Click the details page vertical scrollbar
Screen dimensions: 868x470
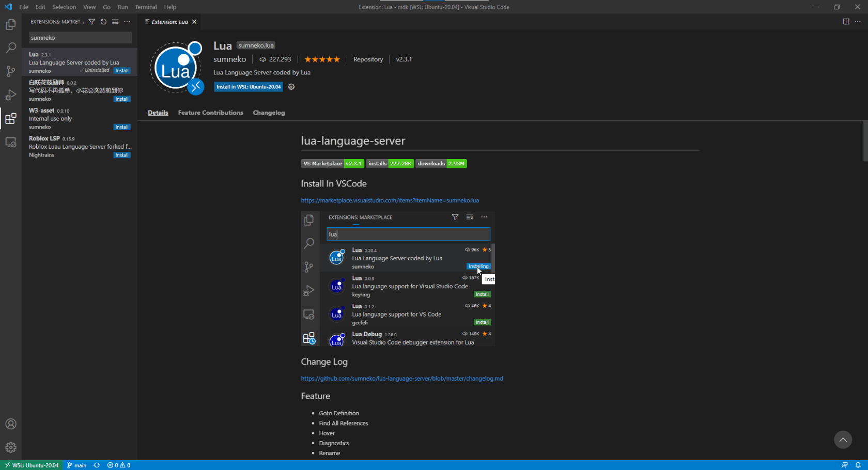(x=865, y=141)
